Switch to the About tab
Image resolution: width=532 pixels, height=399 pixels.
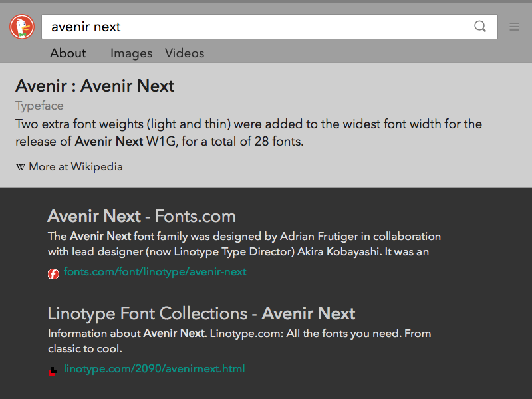tap(68, 53)
